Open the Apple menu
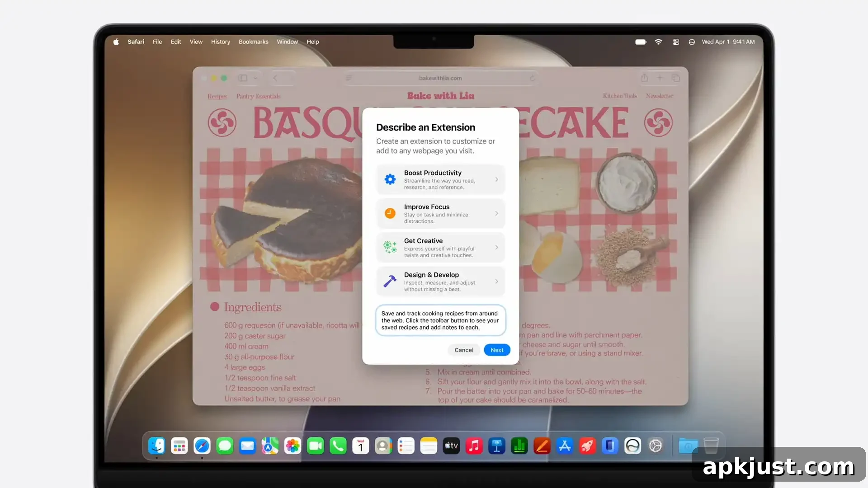 point(116,42)
